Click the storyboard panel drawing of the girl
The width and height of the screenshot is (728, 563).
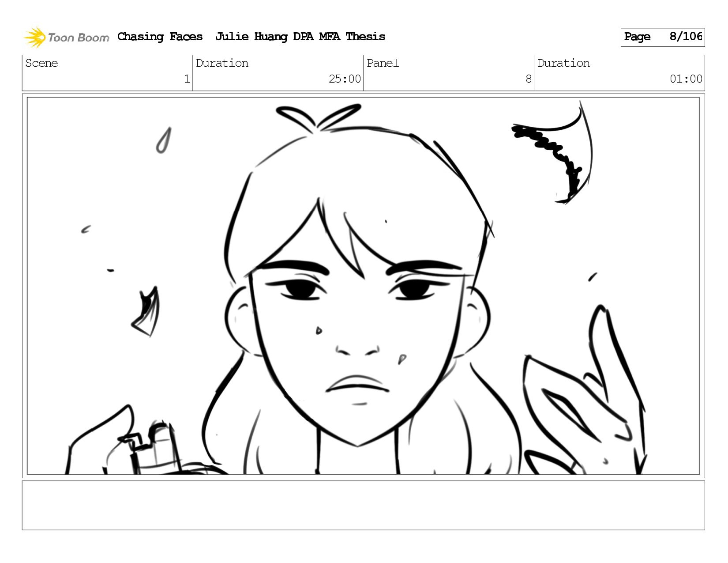click(x=363, y=286)
